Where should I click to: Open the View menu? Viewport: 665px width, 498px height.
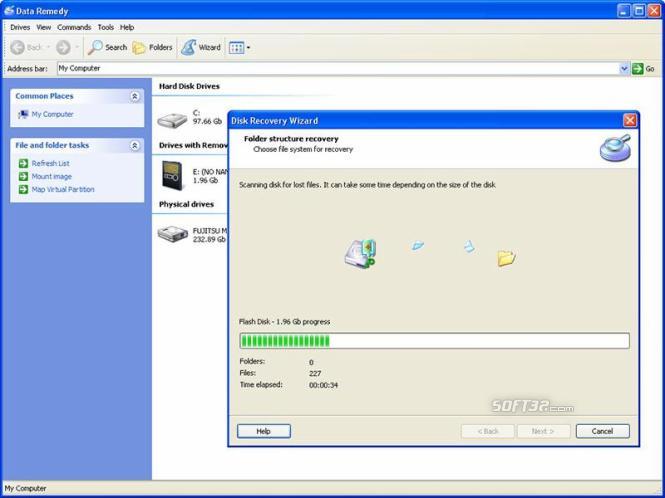pos(43,27)
